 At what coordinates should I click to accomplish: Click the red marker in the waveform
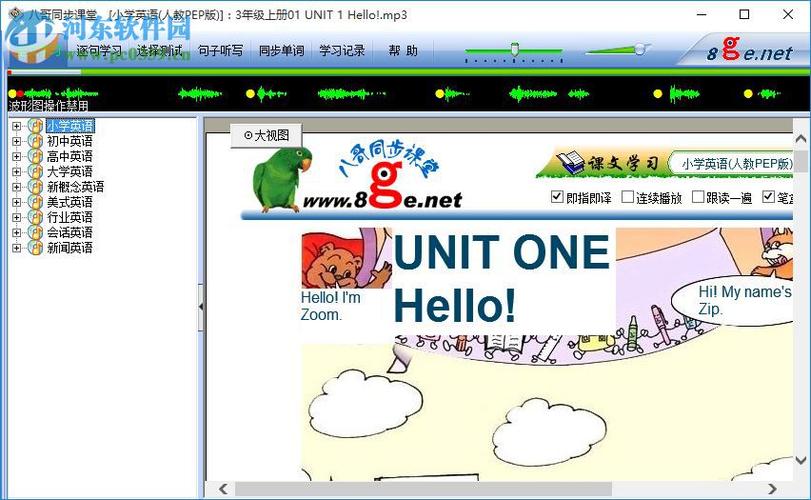[20, 94]
